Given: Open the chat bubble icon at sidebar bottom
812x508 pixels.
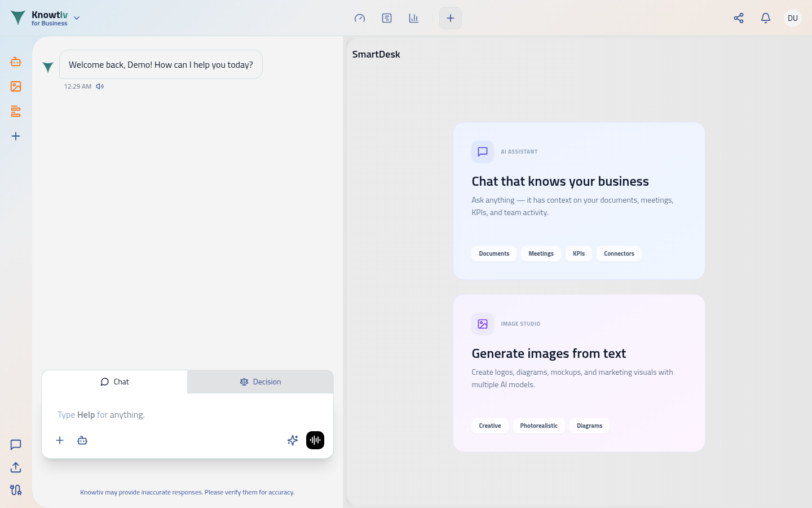Looking at the screenshot, I should pos(16,445).
